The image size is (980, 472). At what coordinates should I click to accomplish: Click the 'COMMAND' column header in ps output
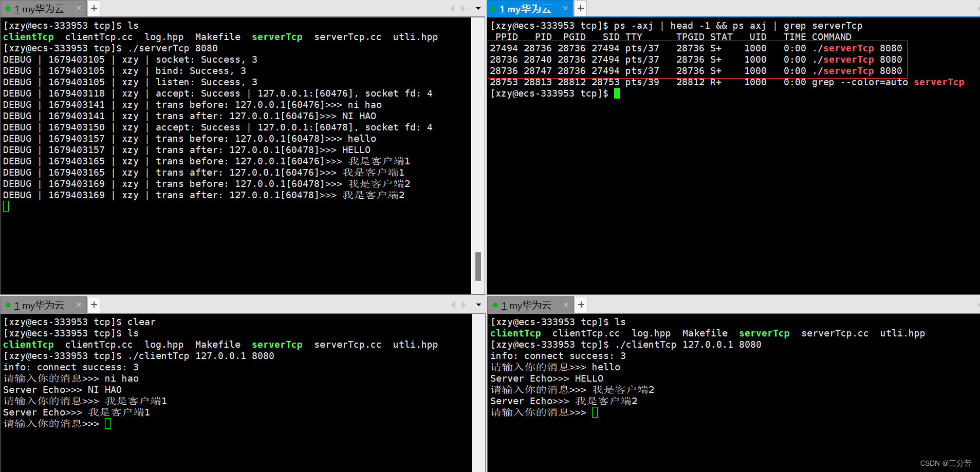pos(831,37)
